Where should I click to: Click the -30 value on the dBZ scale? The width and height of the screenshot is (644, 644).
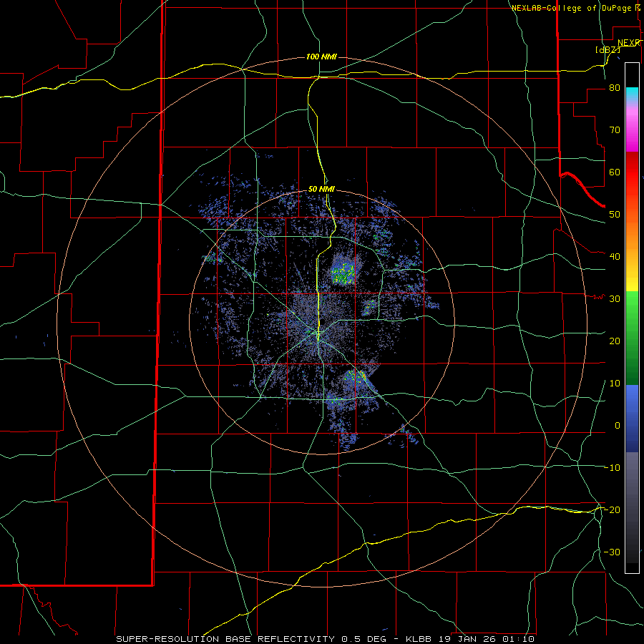point(612,552)
